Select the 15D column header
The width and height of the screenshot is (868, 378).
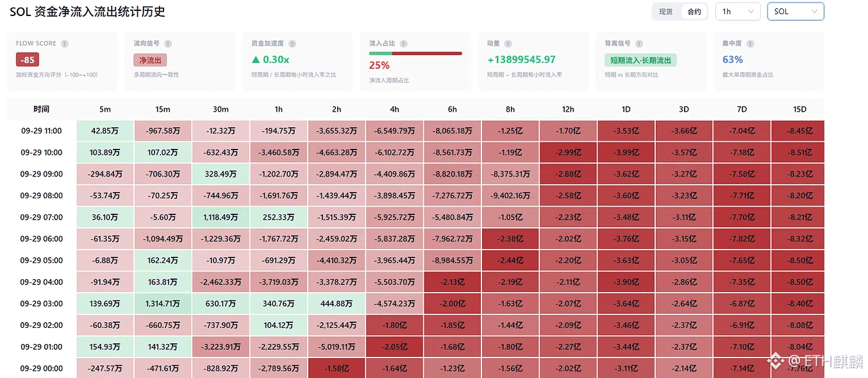[x=799, y=109]
